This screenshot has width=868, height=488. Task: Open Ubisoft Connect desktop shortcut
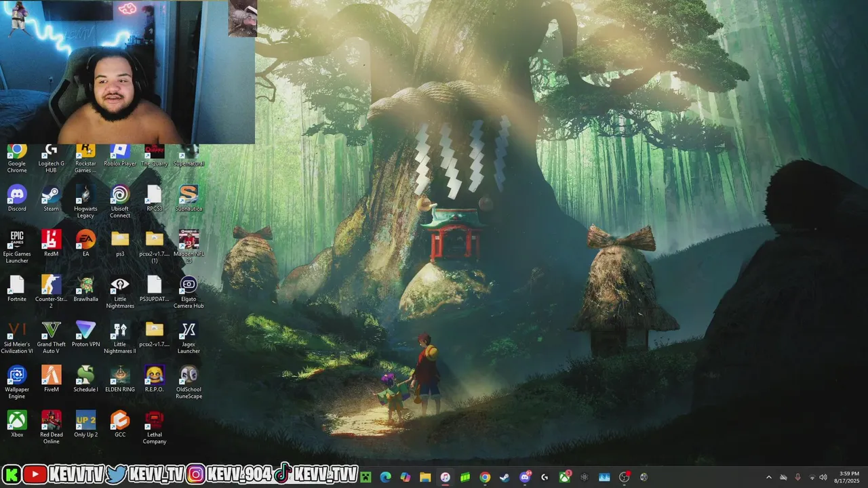point(120,201)
